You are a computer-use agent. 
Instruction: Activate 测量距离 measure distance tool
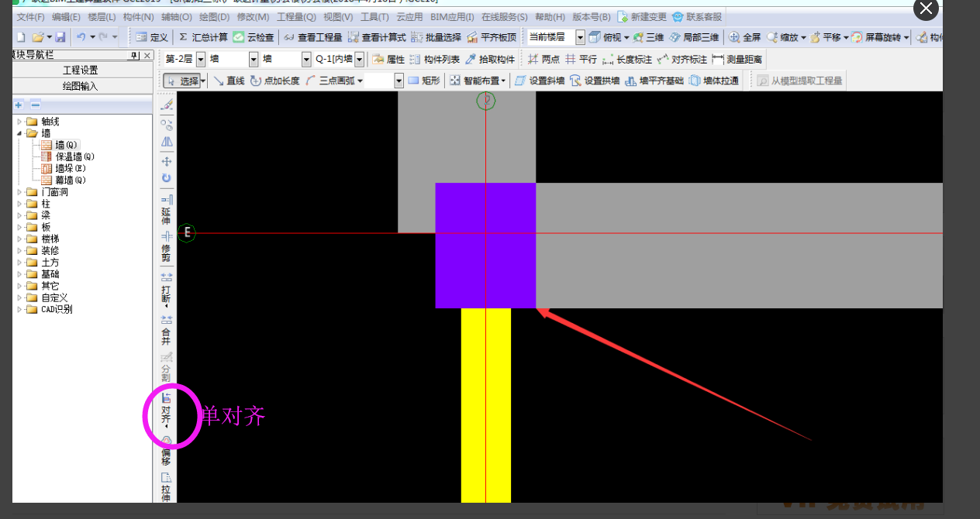737,59
